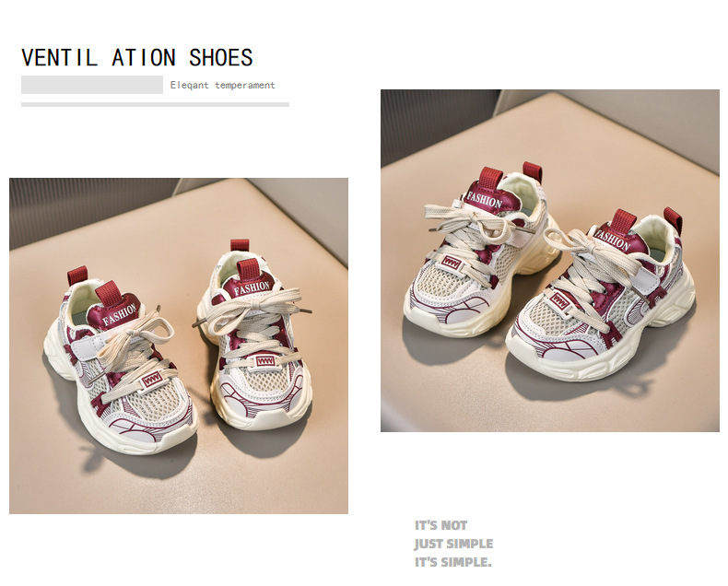The width and height of the screenshot is (728, 586).
Task: Click red lace tag on left photo's left shoe
Action: pos(152,380)
